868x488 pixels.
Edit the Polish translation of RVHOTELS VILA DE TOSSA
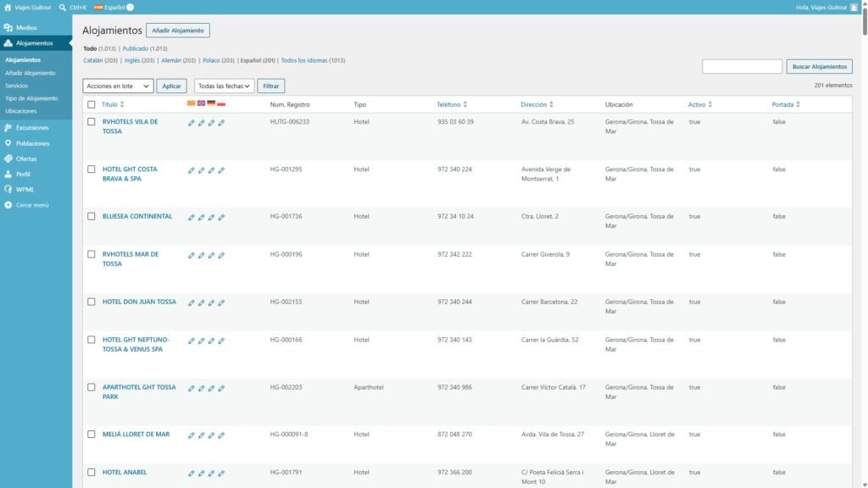(221, 123)
